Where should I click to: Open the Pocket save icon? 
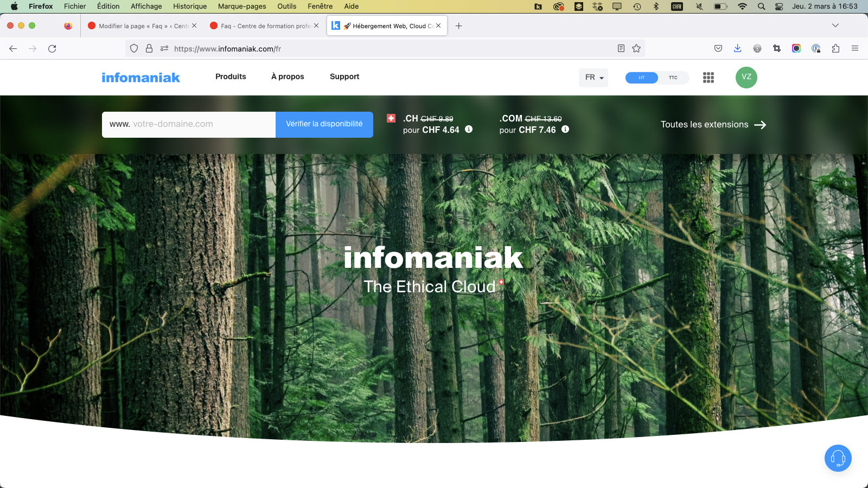718,49
